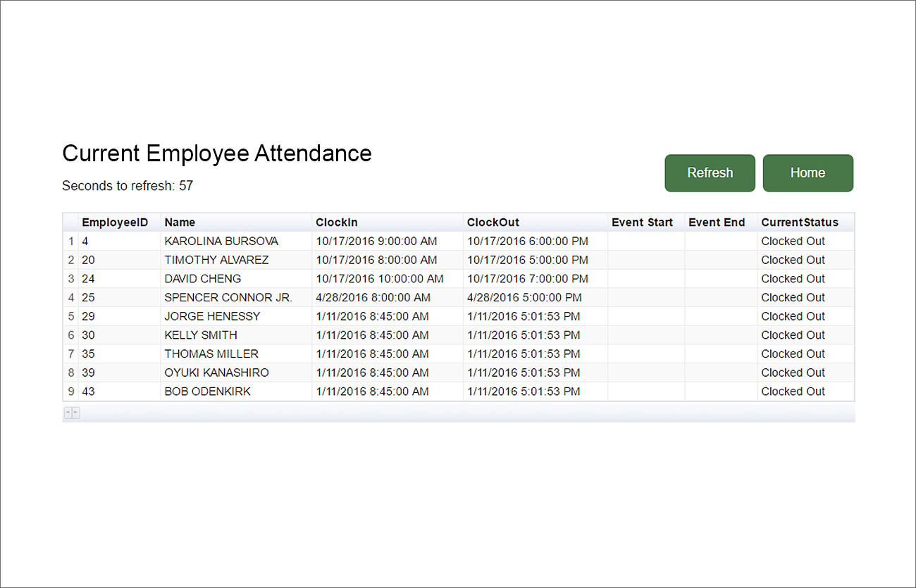Click Karolina Bursova's Clocked Out status

pos(806,242)
